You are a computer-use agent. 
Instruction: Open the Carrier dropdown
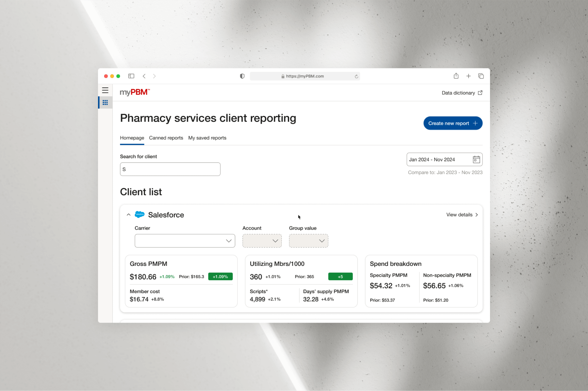coord(185,241)
